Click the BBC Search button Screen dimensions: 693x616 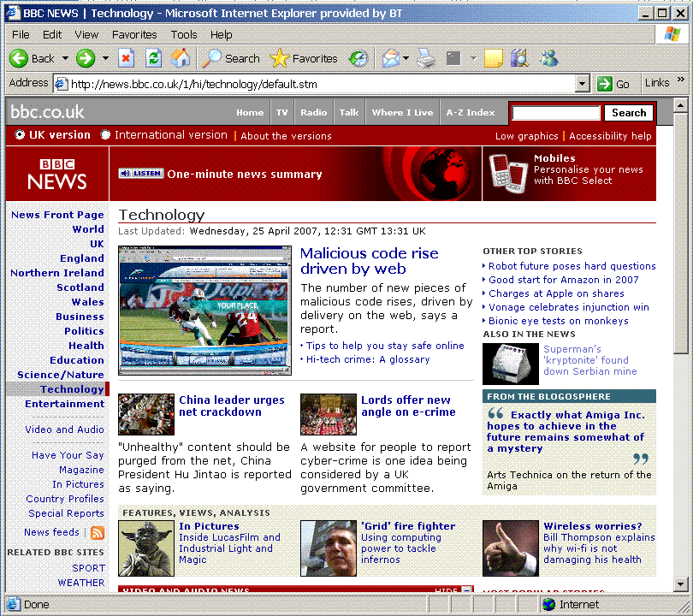pyautogui.click(x=629, y=113)
